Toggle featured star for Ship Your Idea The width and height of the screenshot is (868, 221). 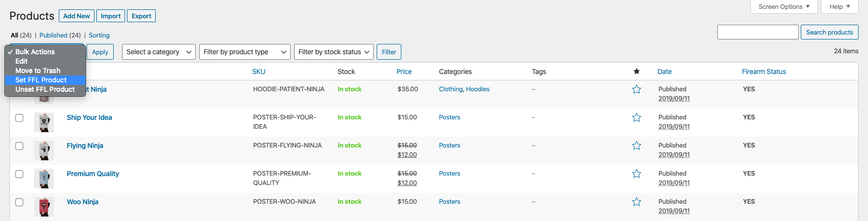[x=637, y=117]
